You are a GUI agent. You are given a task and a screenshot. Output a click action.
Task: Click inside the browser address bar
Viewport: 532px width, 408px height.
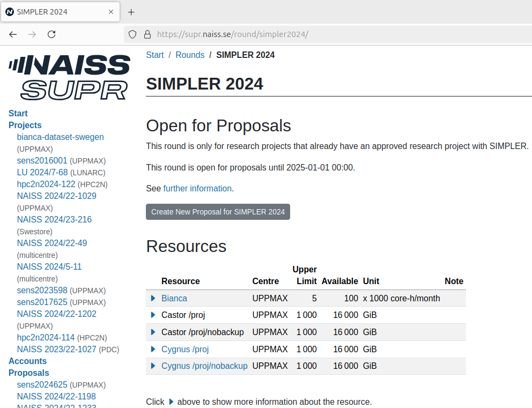[268, 34]
